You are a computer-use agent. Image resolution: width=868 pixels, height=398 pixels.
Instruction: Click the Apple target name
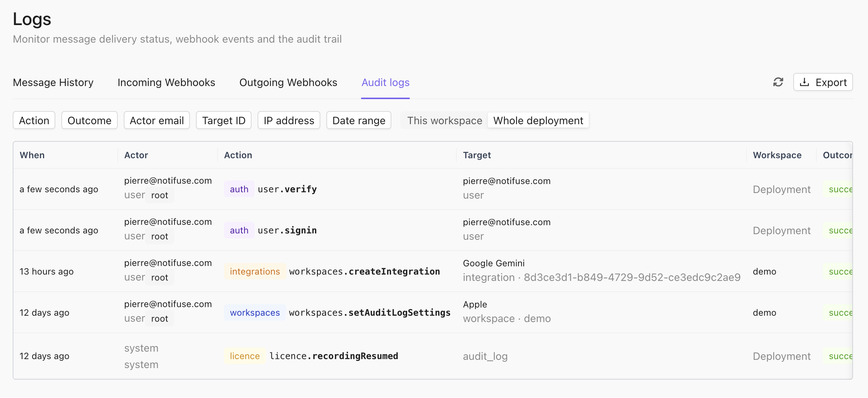click(475, 304)
